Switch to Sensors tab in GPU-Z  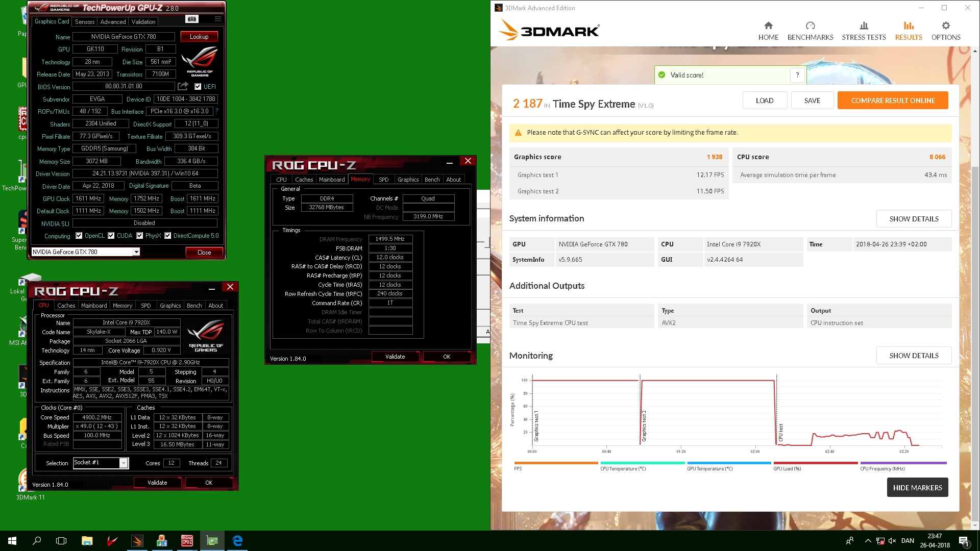click(x=85, y=22)
